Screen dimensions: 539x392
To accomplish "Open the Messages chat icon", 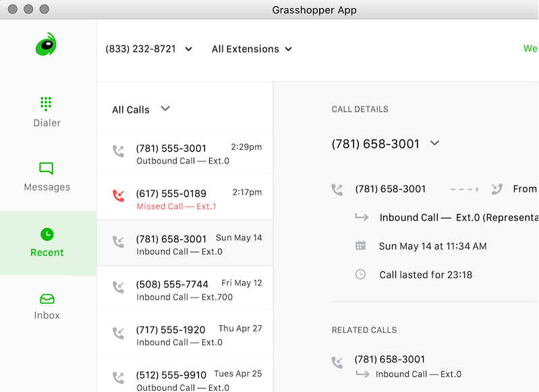I will pyautogui.click(x=47, y=169).
